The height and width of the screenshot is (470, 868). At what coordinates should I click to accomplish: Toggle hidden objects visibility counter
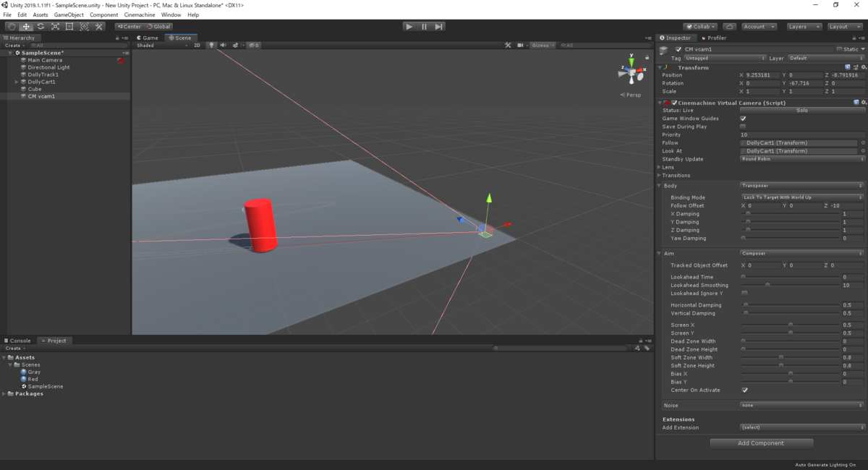254,45
